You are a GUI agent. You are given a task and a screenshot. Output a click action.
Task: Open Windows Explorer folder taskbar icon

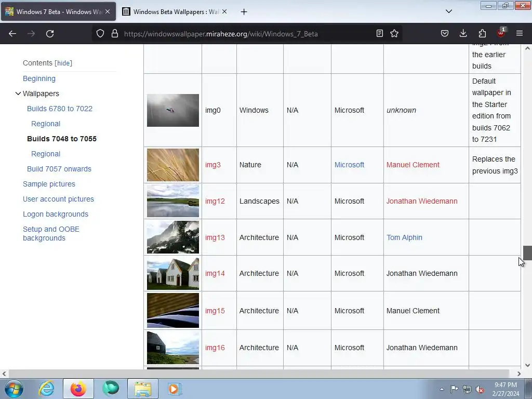click(x=143, y=389)
